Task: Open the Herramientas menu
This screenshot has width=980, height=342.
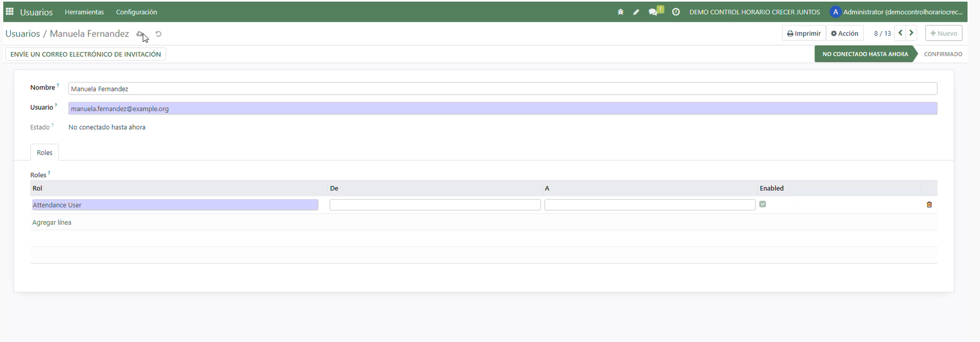Action: click(84, 12)
